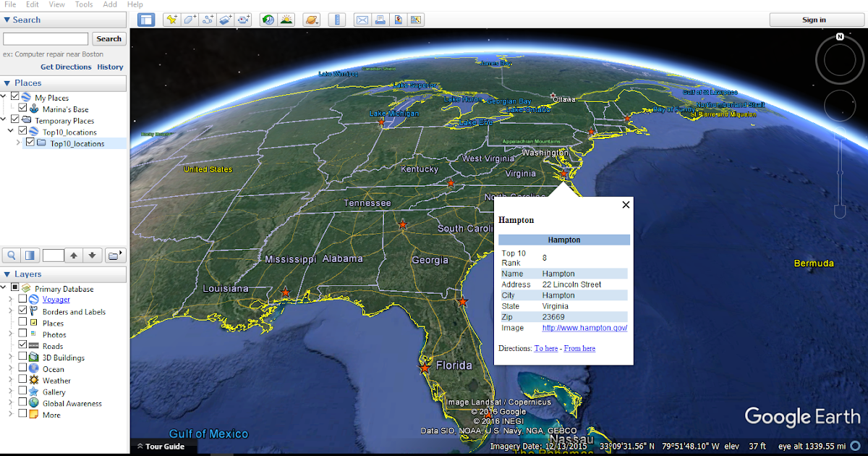Click the Print icon in the toolbar
This screenshot has width=868, height=456.
[380, 20]
